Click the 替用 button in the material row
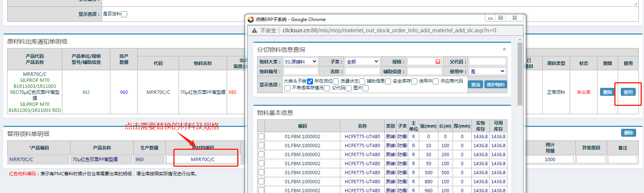This screenshot has width=644, height=193. click(x=628, y=92)
